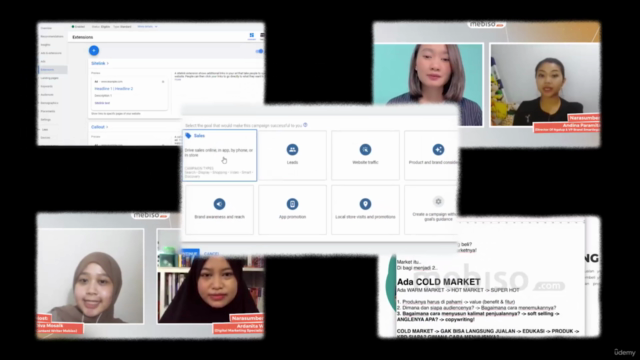Open Overview in the left sidebar

[x=46, y=28]
